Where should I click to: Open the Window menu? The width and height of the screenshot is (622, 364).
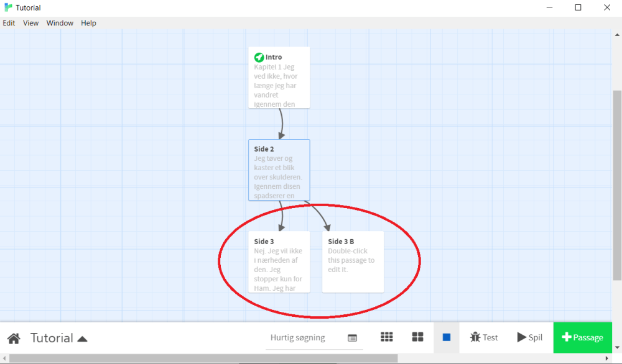[60, 23]
